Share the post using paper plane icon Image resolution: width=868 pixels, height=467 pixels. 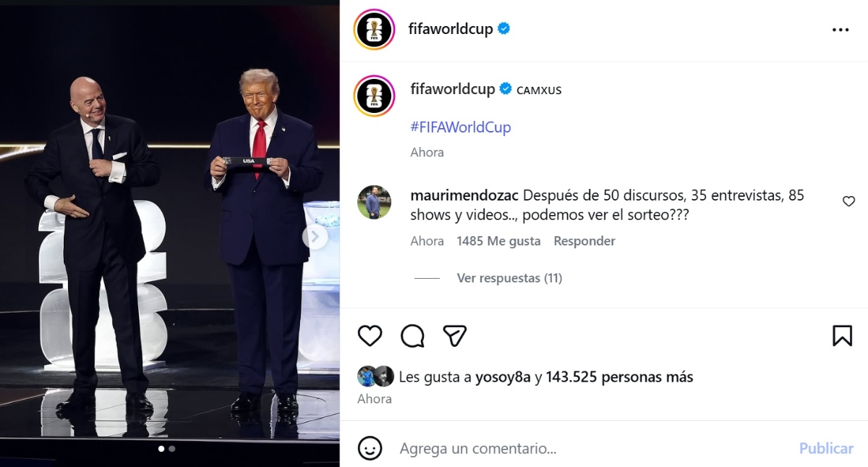454,336
